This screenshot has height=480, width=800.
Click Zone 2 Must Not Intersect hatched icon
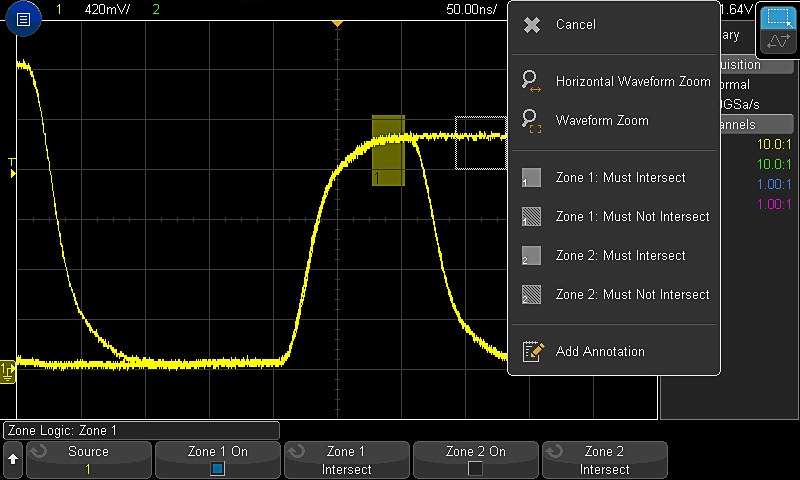pyautogui.click(x=531, y=295)
